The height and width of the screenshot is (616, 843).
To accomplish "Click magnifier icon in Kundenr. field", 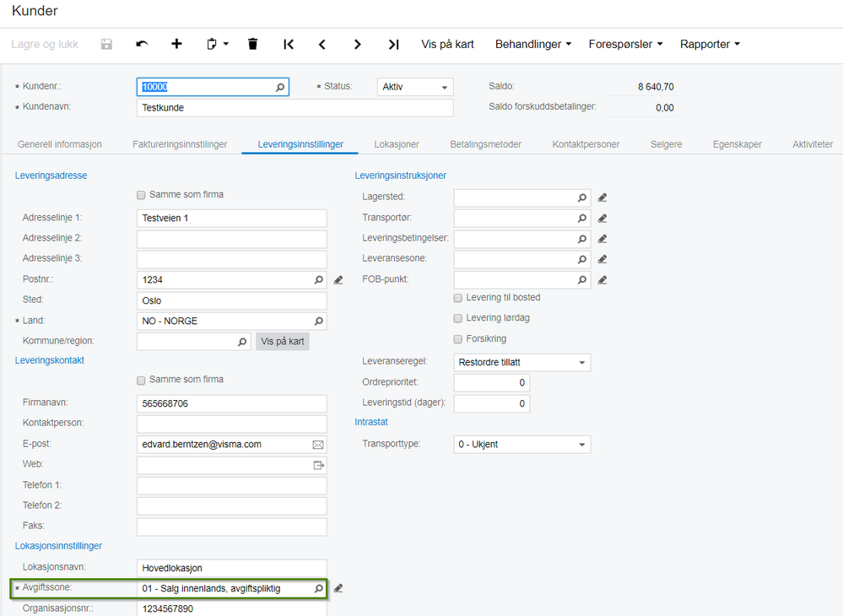I will tap(280, 87).
